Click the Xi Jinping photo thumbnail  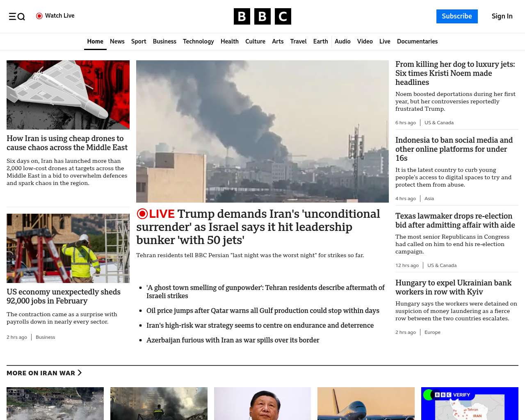[x=262, y=404]
